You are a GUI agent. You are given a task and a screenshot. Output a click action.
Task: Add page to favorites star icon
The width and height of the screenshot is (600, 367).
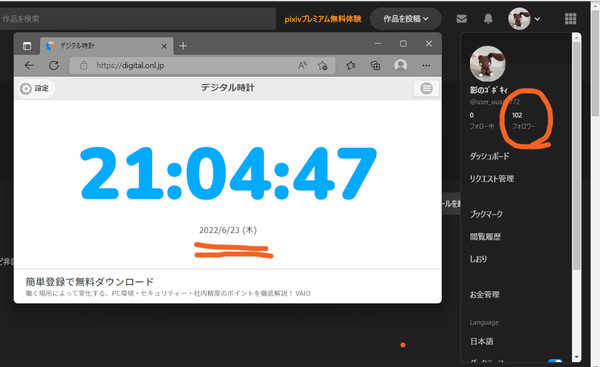[323, 65]
